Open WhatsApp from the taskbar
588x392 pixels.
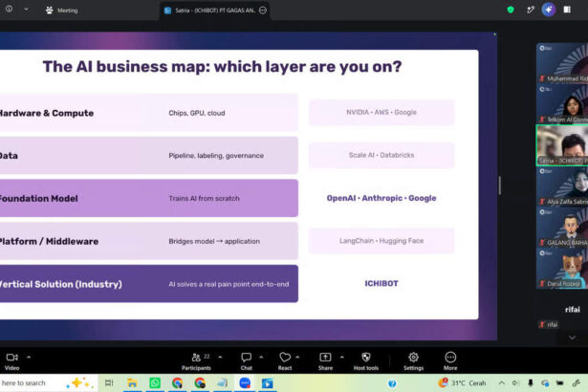[155, 383]
